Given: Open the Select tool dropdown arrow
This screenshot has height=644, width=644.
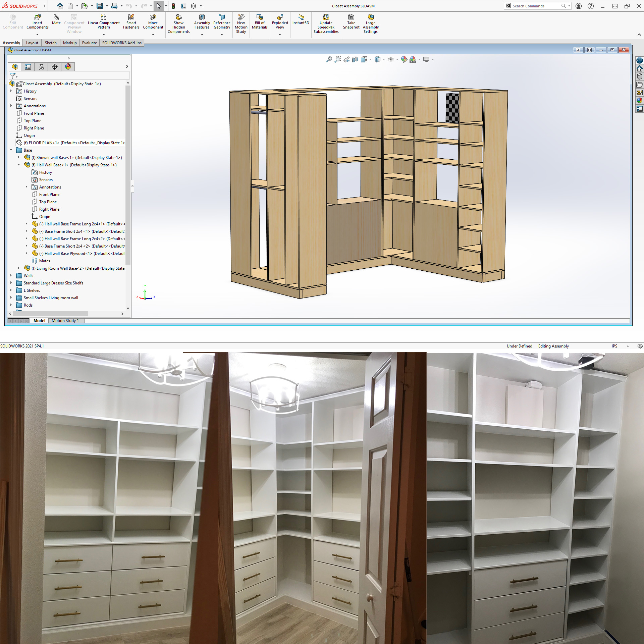Looking at the screenshot, I should (166, 6).
